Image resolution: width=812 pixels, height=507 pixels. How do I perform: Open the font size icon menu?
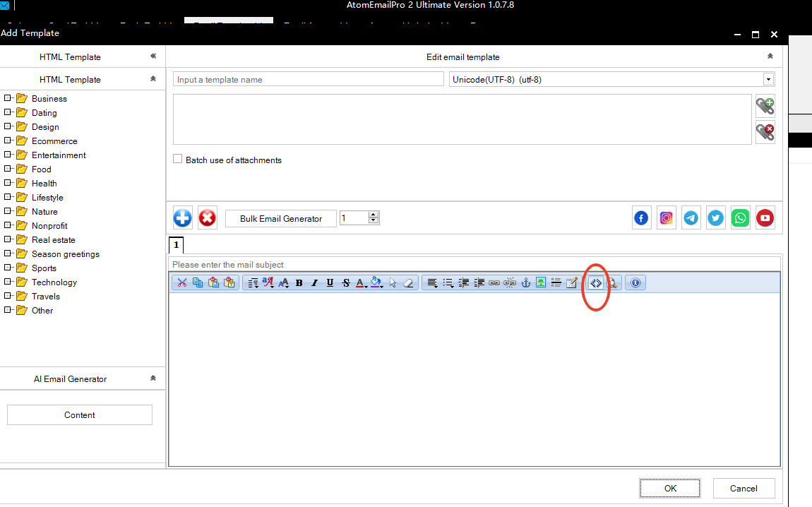pos(284,282)
